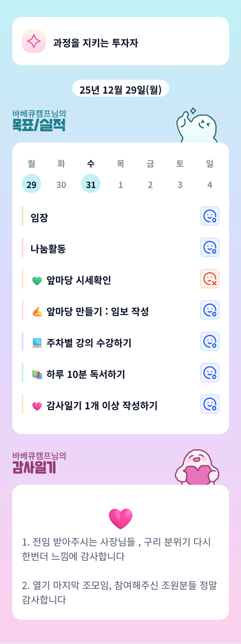The image size is (241, 644).
Task: Open the first gratitude entry about 전임
Action: click(117, 549)
